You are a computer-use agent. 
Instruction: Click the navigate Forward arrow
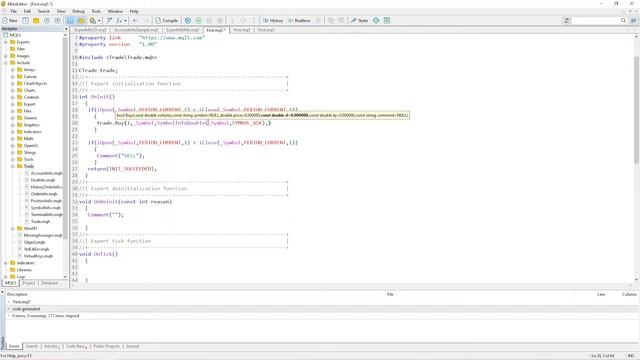(146, 20)
